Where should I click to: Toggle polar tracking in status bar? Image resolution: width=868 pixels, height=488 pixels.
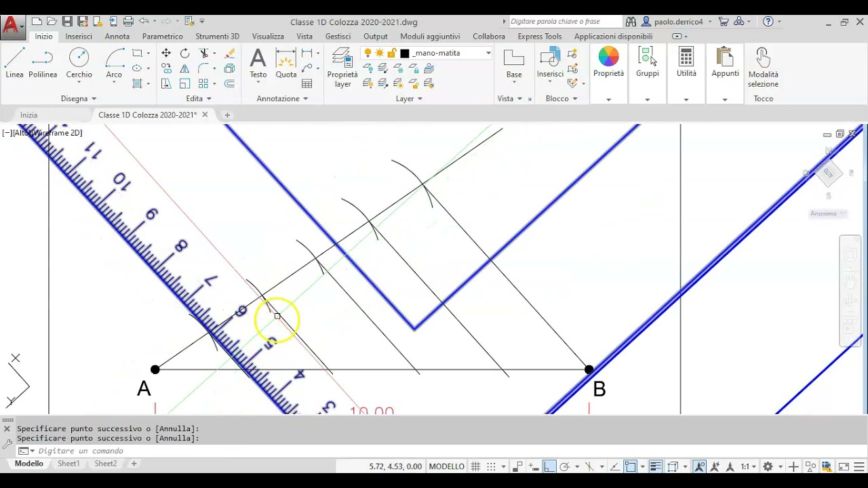564,466
